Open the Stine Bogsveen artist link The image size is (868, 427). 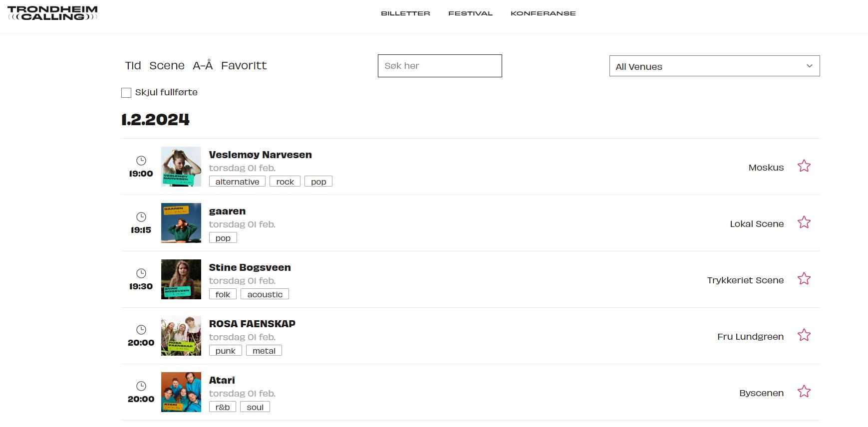click(250, 267)
